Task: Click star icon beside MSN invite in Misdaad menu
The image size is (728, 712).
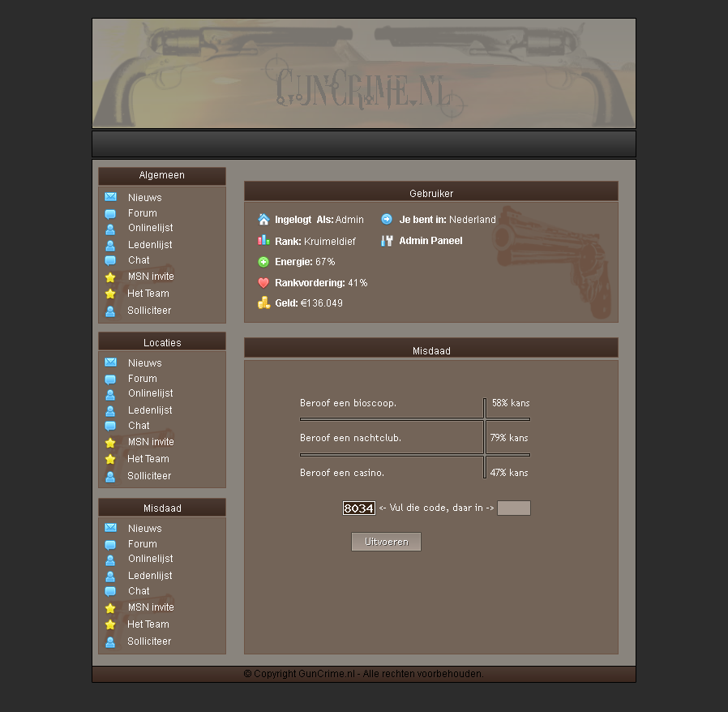Action: pos(110,608)
